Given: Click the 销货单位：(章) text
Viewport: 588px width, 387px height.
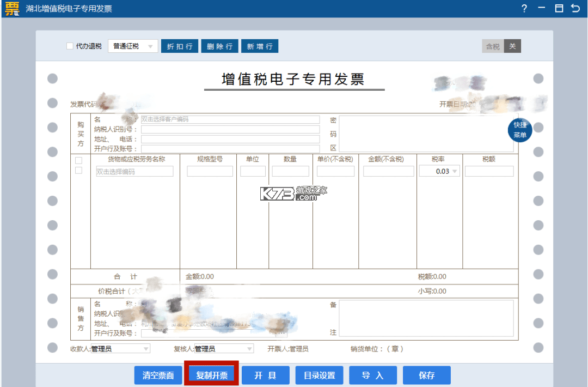Looking at the screenshot, I should click(x=377, y=349).
